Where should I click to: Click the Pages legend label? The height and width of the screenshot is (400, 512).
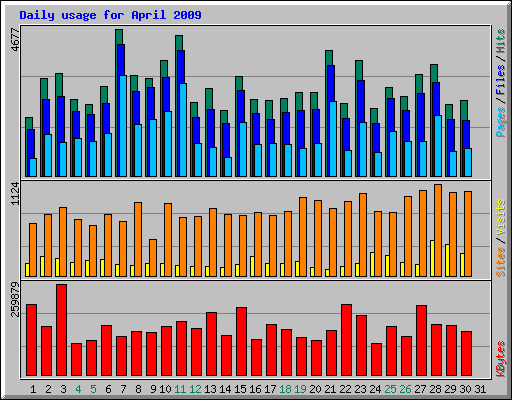pos(501,122)
